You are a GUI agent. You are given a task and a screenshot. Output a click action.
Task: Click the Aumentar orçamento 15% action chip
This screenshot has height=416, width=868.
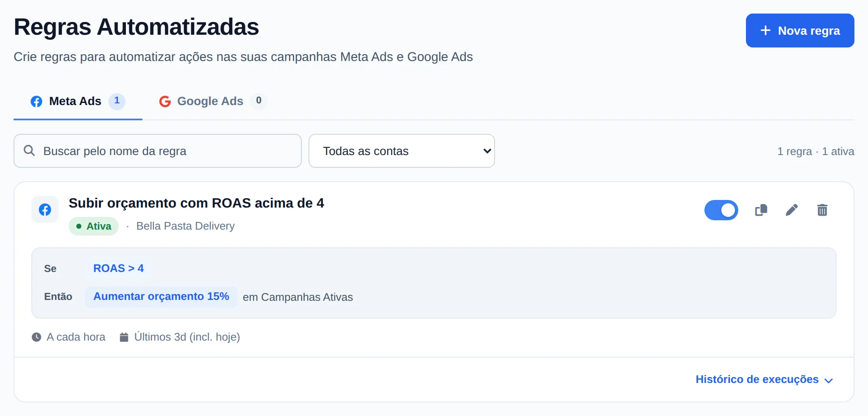[161, 297]
